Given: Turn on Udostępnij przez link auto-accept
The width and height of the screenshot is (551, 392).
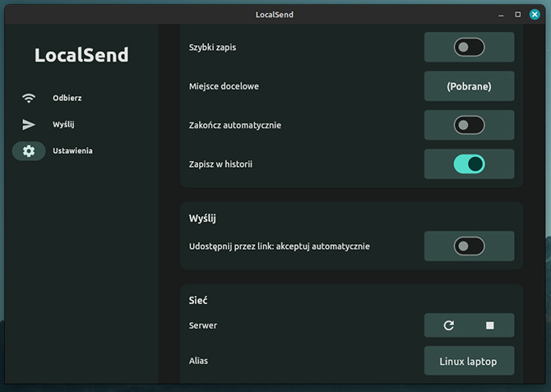Looking at the screenshot, I should pos(469,246).
